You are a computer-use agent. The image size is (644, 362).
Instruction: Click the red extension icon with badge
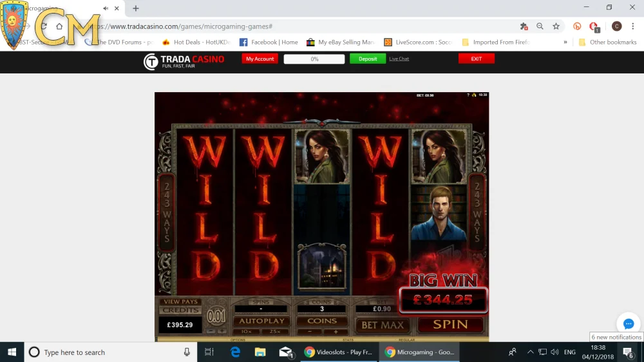[x=594, y=26]
